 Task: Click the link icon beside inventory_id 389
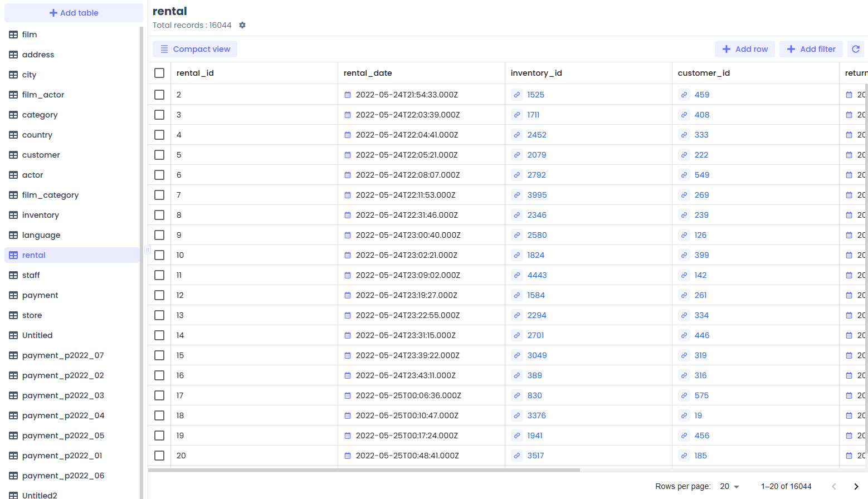(x=517, y=375)
